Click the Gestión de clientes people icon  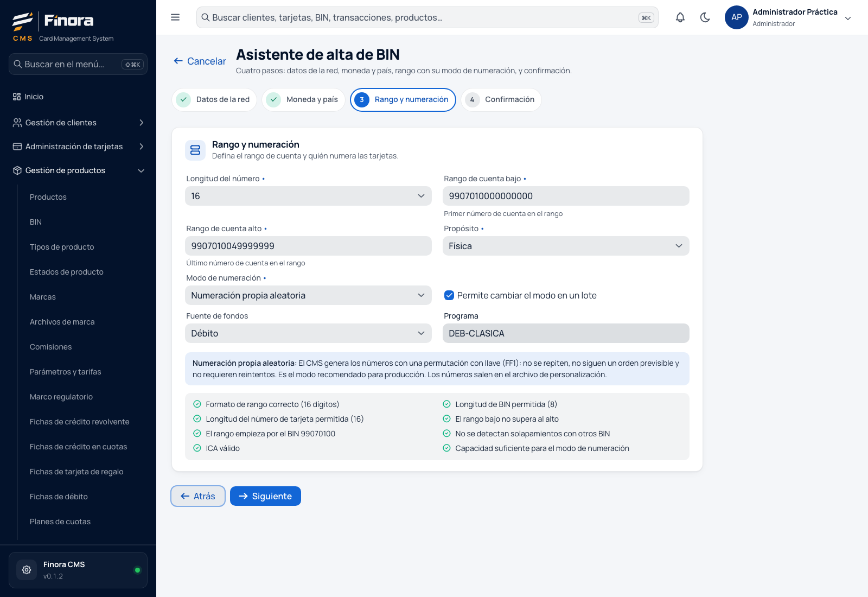tap(17, 123)
